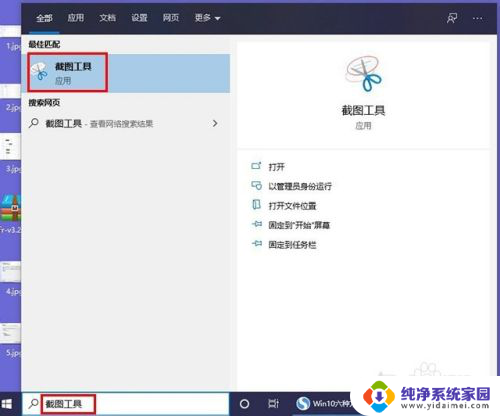
Task: Click the large Snipping Tool icon in preview
Action: [x=363, y=74]
